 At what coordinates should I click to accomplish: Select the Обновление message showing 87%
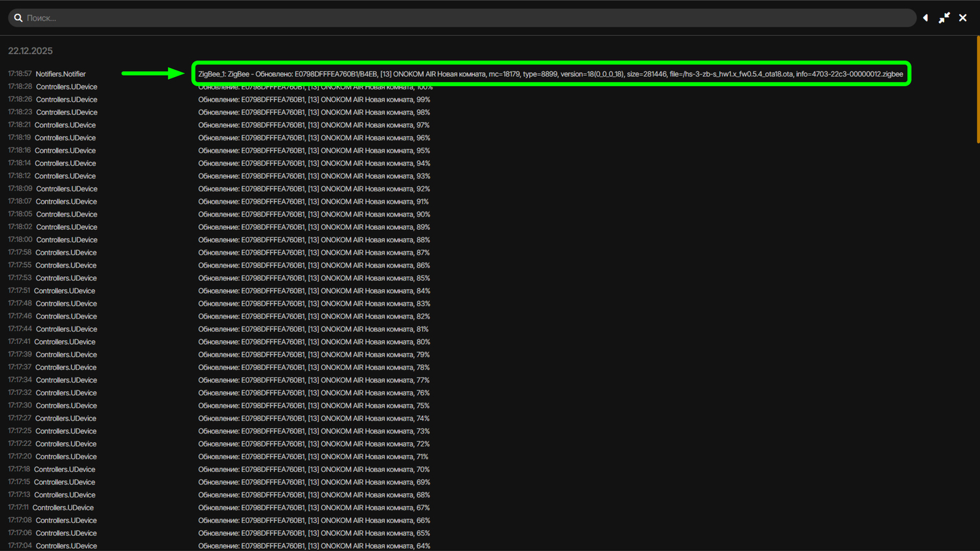pyautogui.click(x=314, y=253)
